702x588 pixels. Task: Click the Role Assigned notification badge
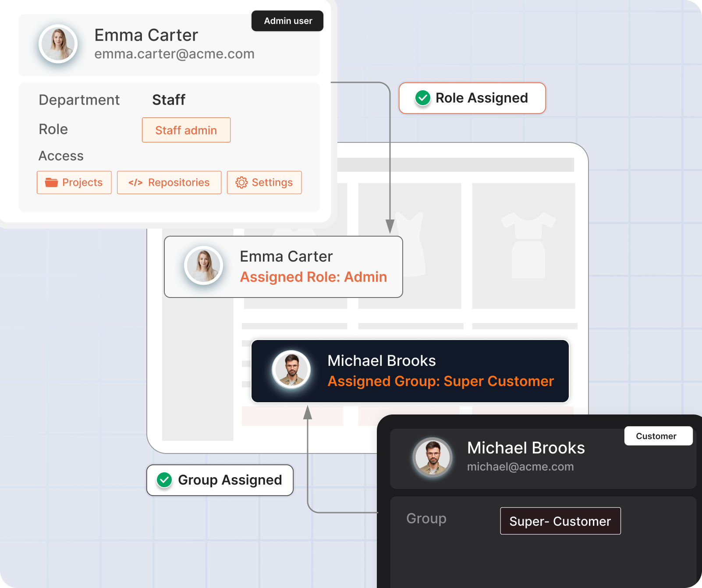pos(472,98)
